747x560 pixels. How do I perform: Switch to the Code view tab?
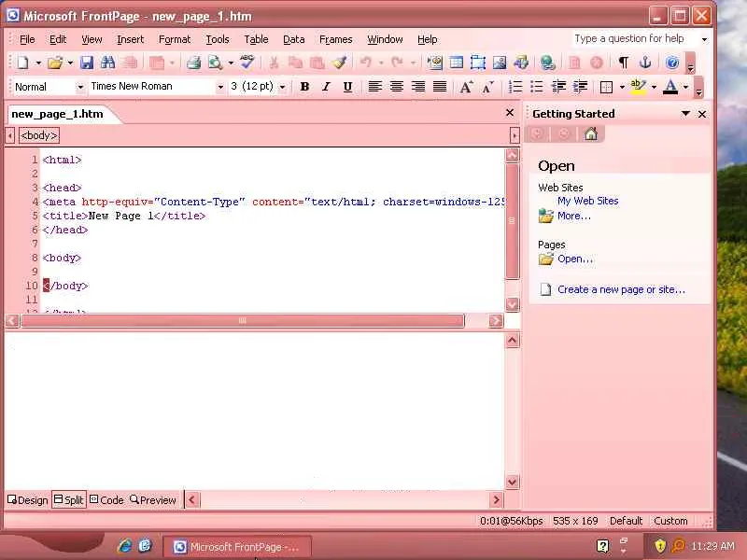tap(106, 500)
